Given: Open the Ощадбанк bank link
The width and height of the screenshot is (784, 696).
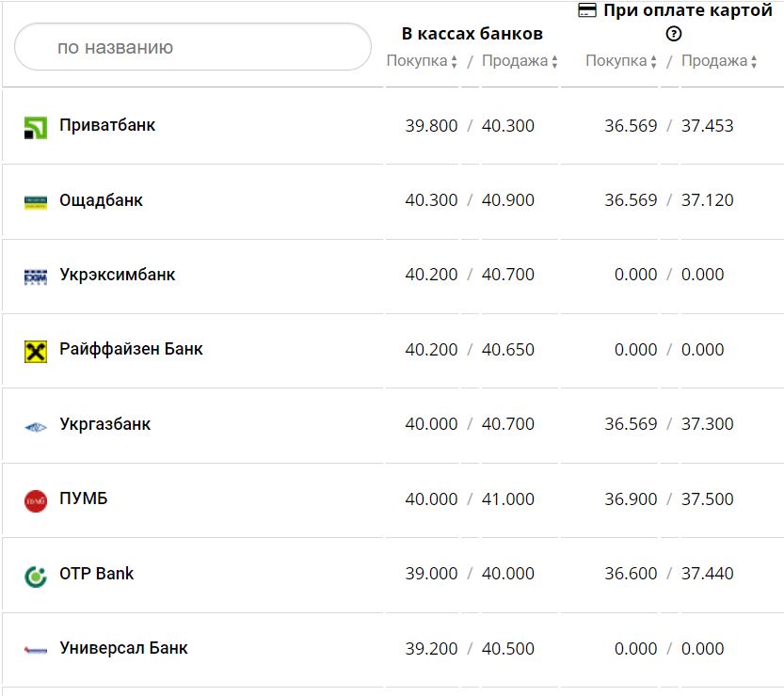Looking at the screenshot, I should [101, 200].
